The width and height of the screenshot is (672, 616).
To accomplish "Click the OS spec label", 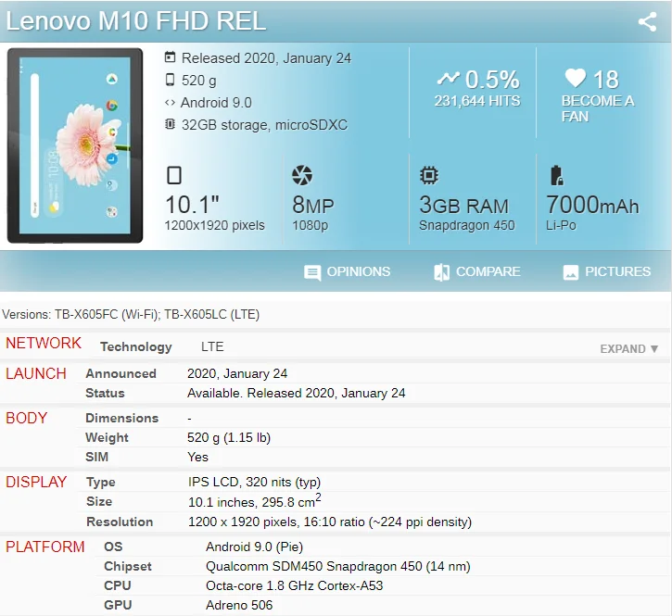I will click(113, 547).
